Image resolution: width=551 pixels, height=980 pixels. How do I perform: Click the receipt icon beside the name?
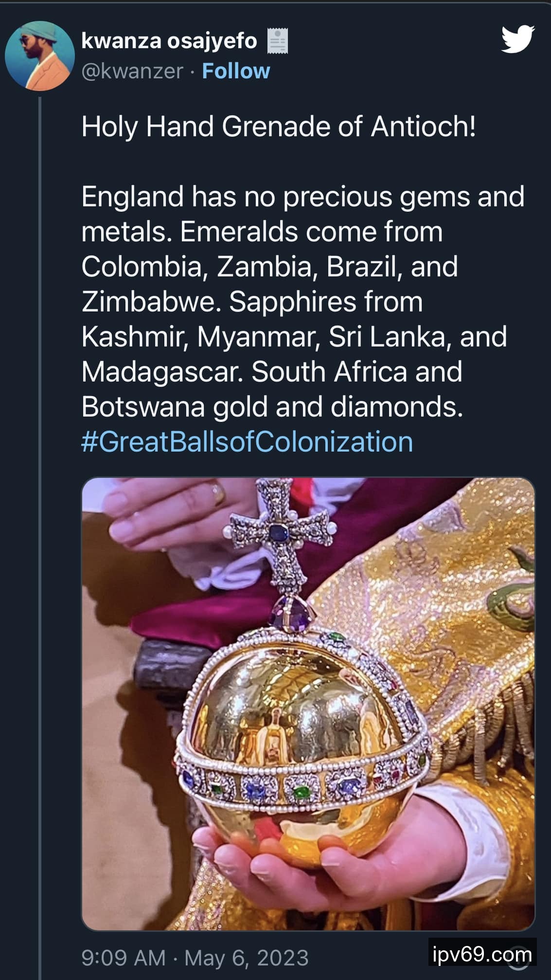click(x=278, y=41)
